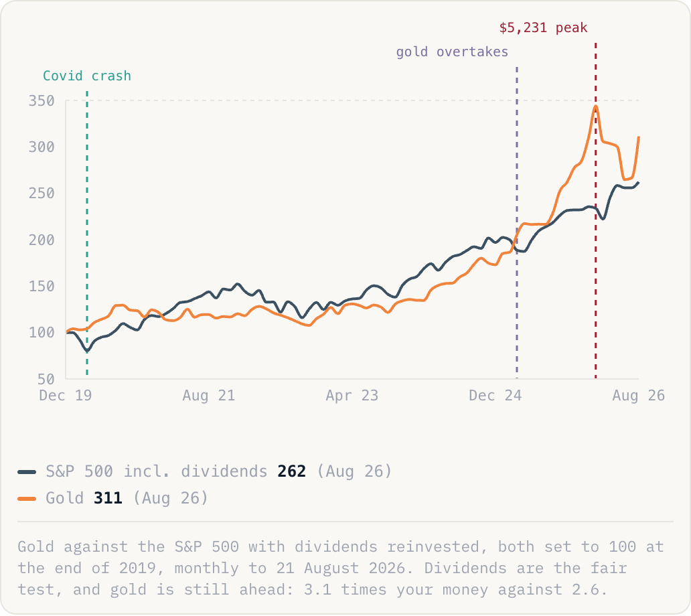This screenshot has width=691, height=616.
Task: Click the chart caption paragraph
Action: 341,568
